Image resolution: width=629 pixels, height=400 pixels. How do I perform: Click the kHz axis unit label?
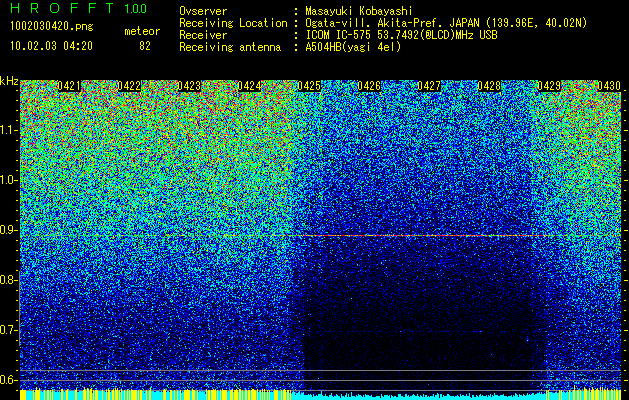pyautogui.click(x=9, y=81)
